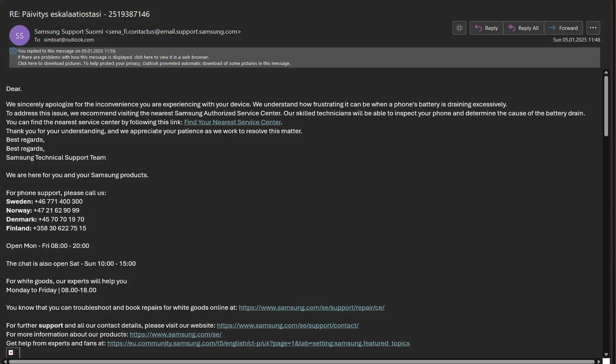The height and width of the screenshot is (364, 616).
Task: Click the horizontal scrollbar thumb
Action: point(301,362)
